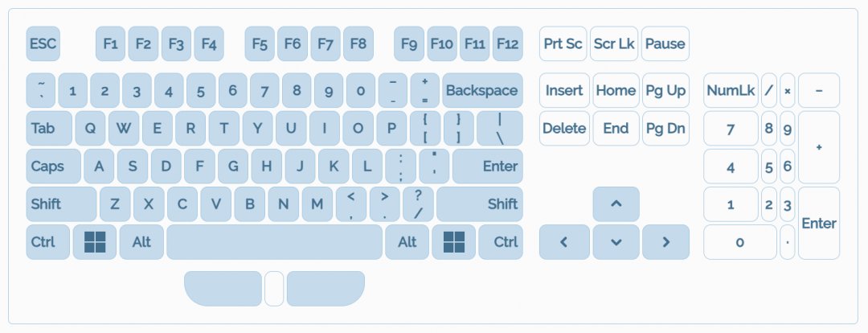Click the left Windows logo key

[95, 242]
